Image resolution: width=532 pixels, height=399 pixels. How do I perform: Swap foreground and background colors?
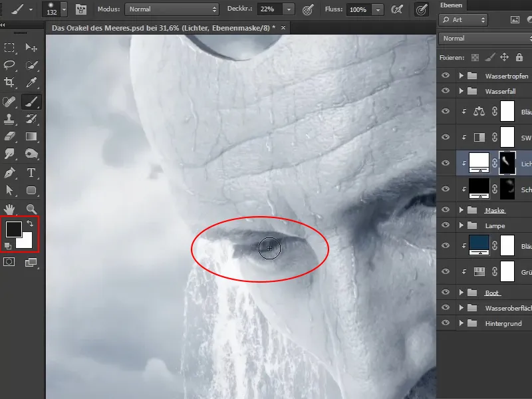[x=30, y=223]
